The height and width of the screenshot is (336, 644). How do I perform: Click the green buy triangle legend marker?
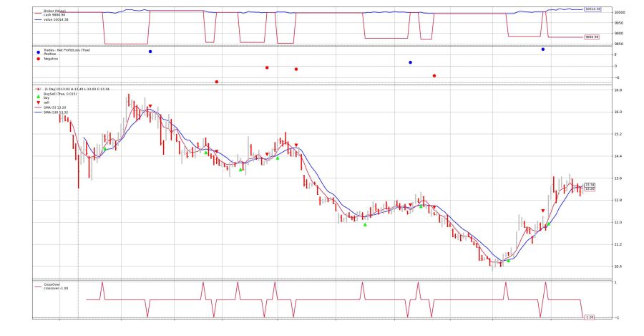pyautogui.click(x=38, y=97)
